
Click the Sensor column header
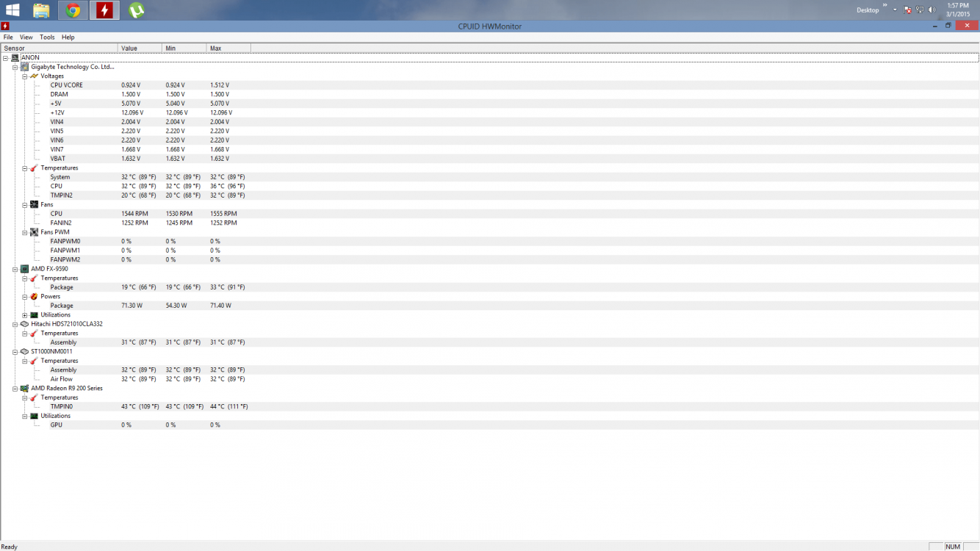click(59, 48)
